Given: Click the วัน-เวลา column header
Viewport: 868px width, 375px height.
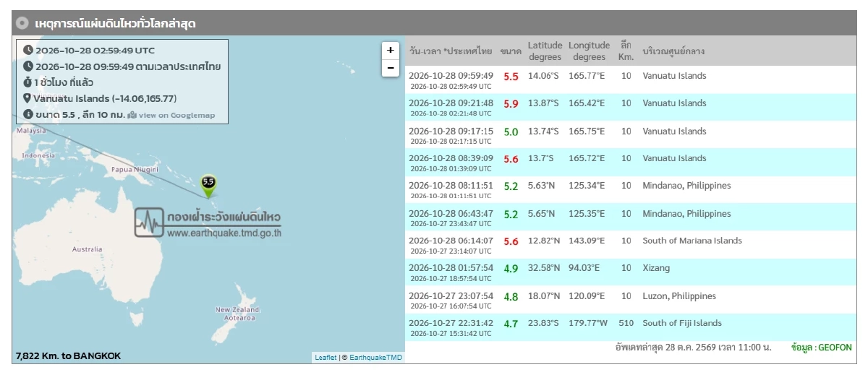Looking at the screenshot, I should [450, 51].
